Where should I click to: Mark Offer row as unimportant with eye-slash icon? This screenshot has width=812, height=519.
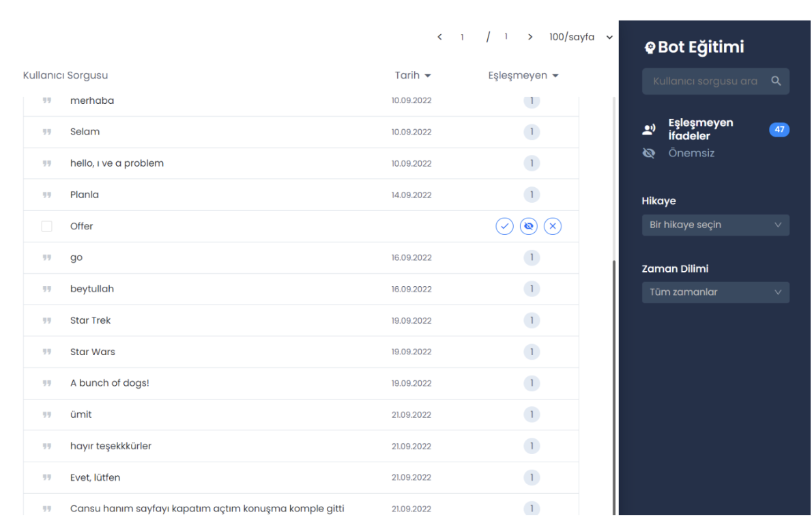click(x=528, y=226)
